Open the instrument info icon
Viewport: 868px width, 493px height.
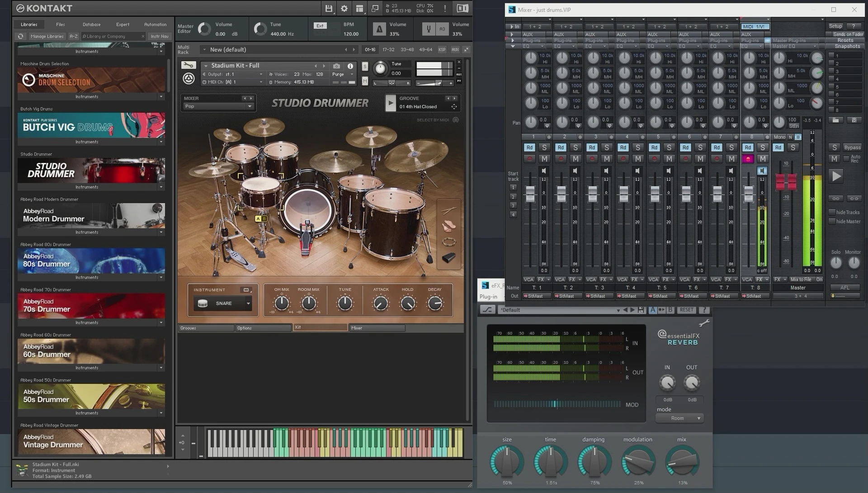pyautogui.click(x=350, y=66)
